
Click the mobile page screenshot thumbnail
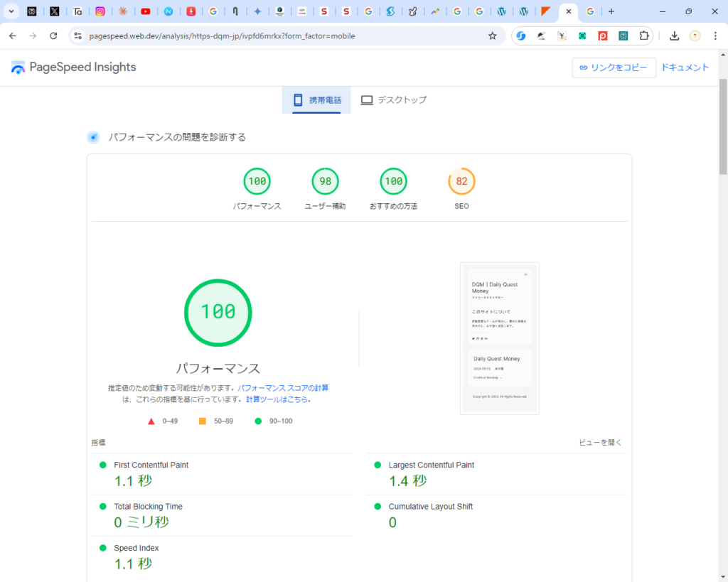(x=500, y=338)
